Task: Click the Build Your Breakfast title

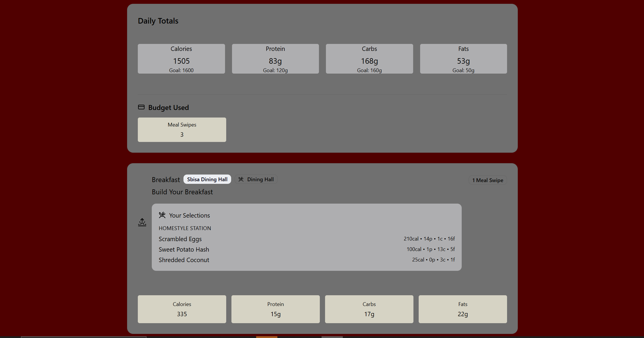Action: coord(182,192)
